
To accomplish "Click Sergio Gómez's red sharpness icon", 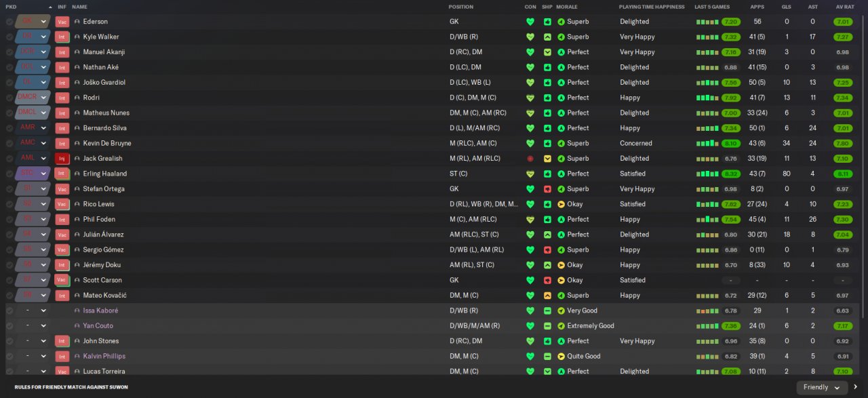I will [x=547, y=250].
